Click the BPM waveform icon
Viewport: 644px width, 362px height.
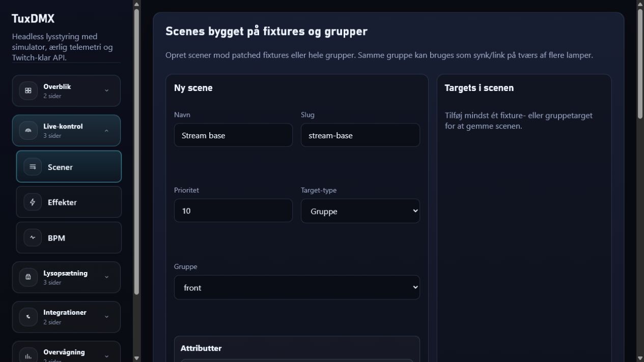[33, 237]
